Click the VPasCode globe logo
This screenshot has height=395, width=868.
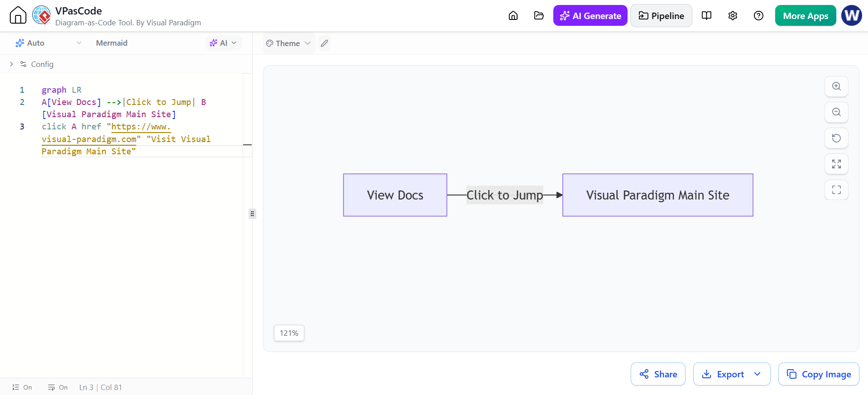(x=42, y=15)
